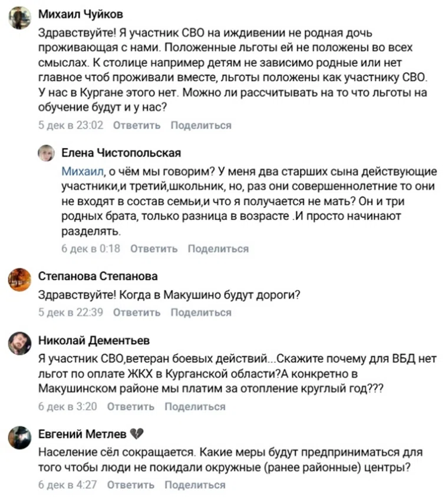
Task: Click Михаил Чуйков's profile avatar
Action: coord(19,18)
